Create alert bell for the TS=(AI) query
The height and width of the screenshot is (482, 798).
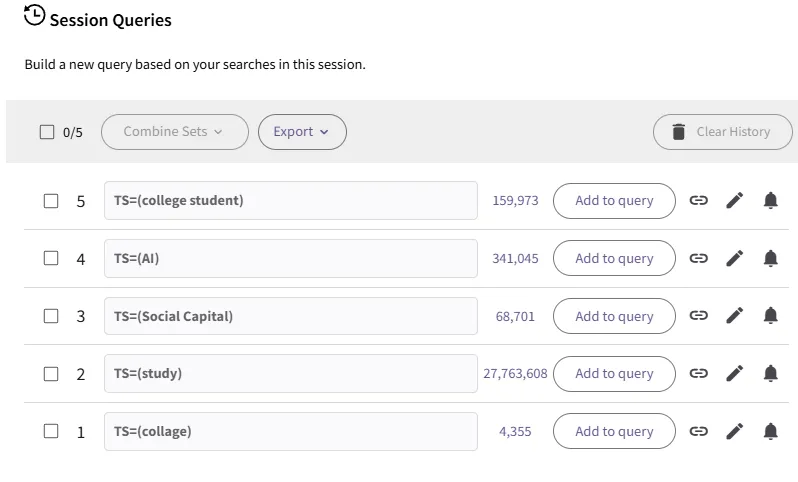coord(770,259)
